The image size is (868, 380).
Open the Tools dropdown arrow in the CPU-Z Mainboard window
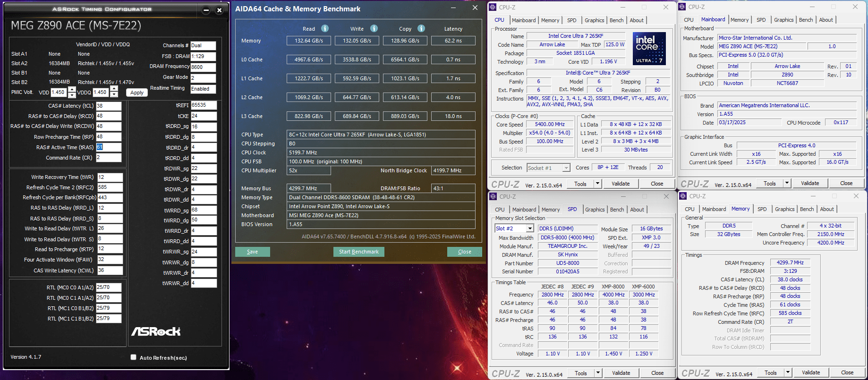[787, 183]
